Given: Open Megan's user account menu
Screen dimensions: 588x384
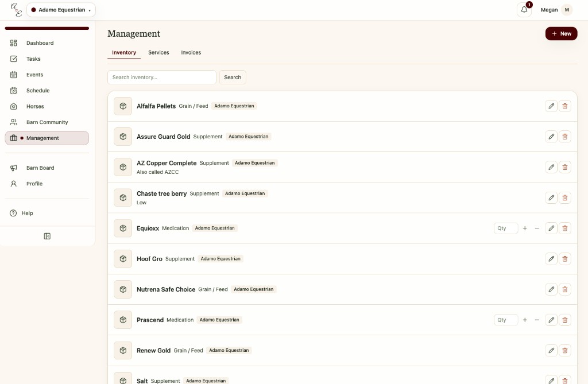Looking at the screenshot, I should 556,10.
